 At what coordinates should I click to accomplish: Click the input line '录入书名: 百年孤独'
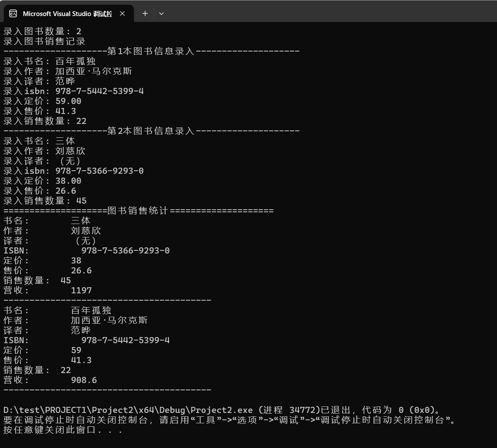pos(49,61)
